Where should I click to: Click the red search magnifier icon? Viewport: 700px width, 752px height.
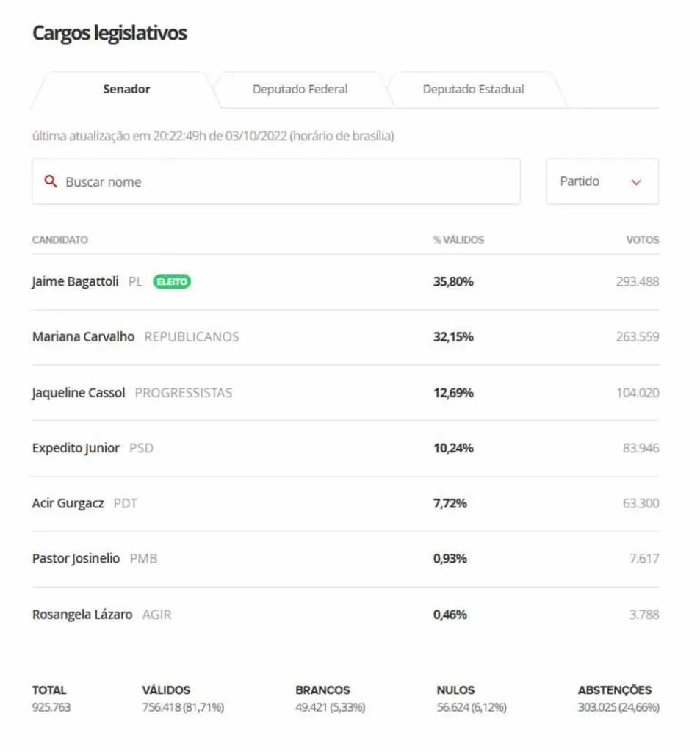(51, 181)
